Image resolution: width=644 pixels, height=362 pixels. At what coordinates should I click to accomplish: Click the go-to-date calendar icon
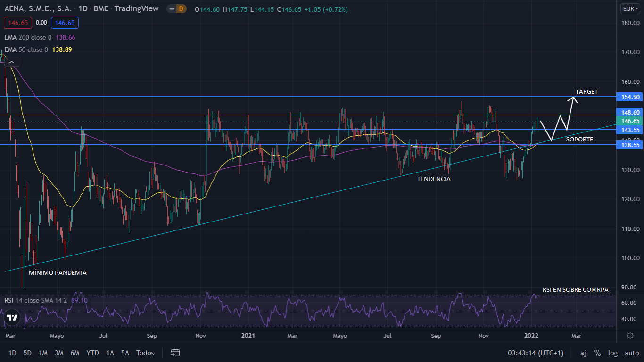[175, 353]
